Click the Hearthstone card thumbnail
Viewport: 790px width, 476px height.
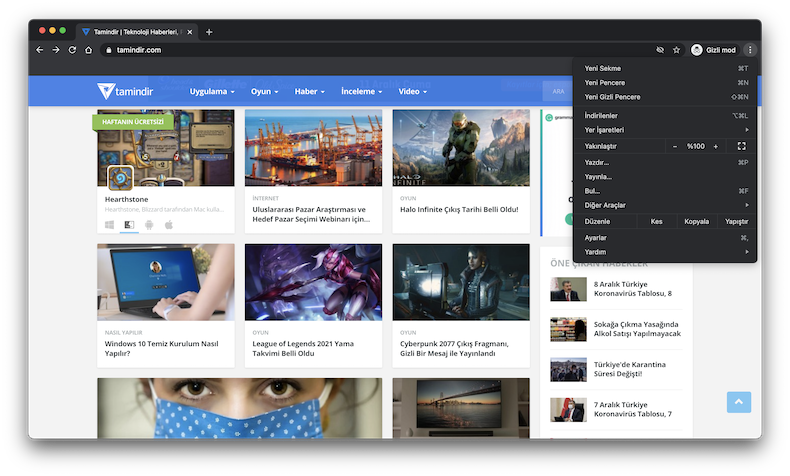tap(166, 148)
